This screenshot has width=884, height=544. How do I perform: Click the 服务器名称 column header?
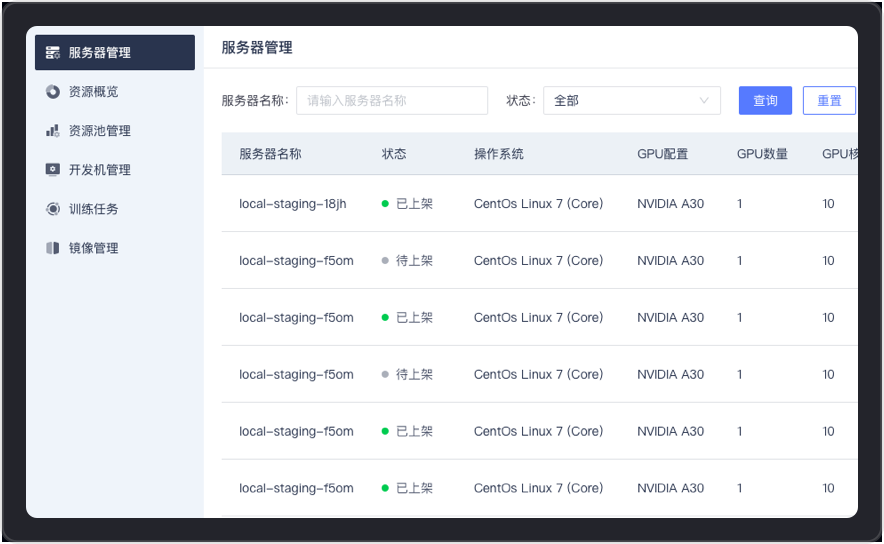click(x=270, y=154)
